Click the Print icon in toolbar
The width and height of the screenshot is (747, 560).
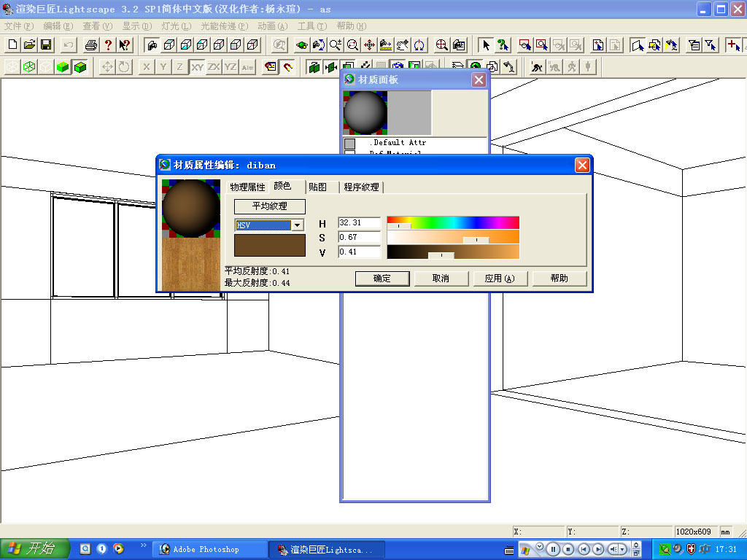point(91,45)
